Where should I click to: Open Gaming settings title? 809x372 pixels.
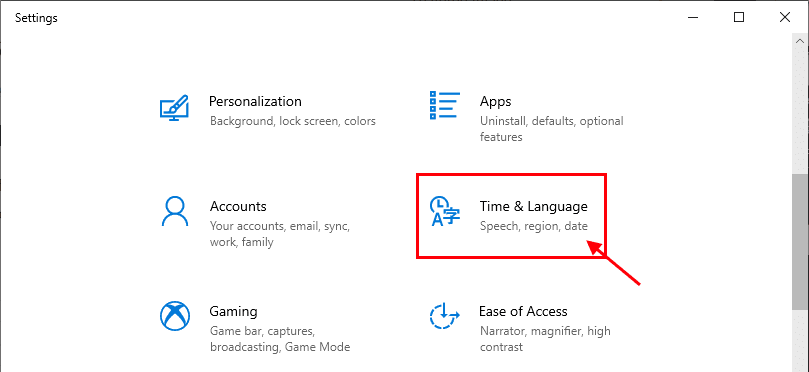[x=233, y=312]
